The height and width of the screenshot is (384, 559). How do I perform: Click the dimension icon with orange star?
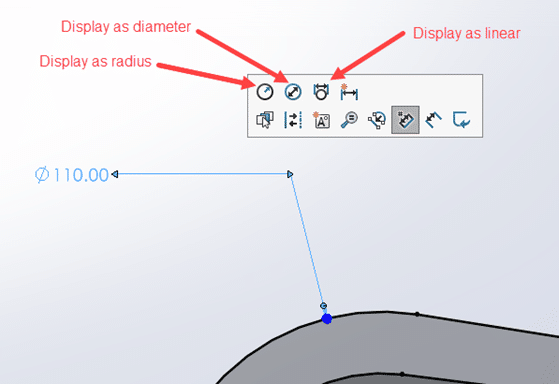tap(349, 92)
